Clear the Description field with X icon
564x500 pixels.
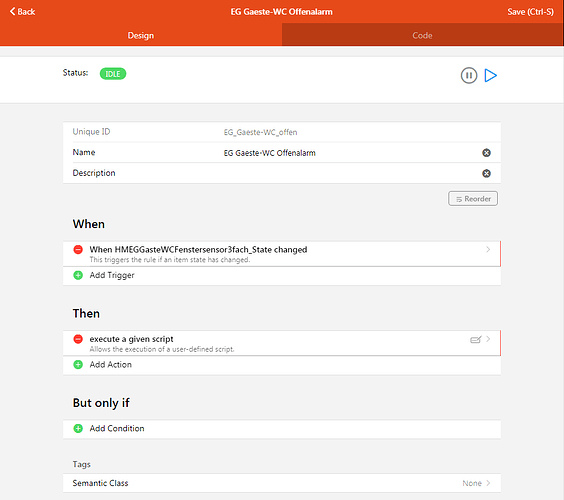tap(486, 174)
